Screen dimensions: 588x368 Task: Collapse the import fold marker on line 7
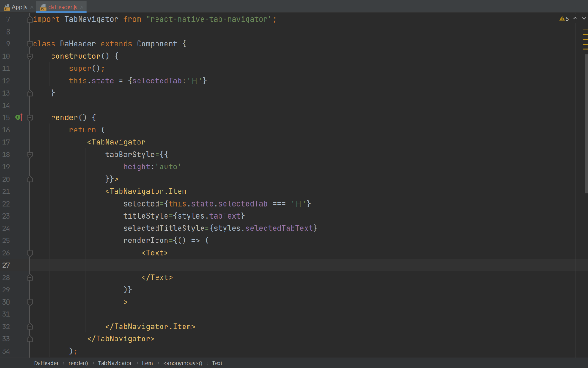point(30,19)
